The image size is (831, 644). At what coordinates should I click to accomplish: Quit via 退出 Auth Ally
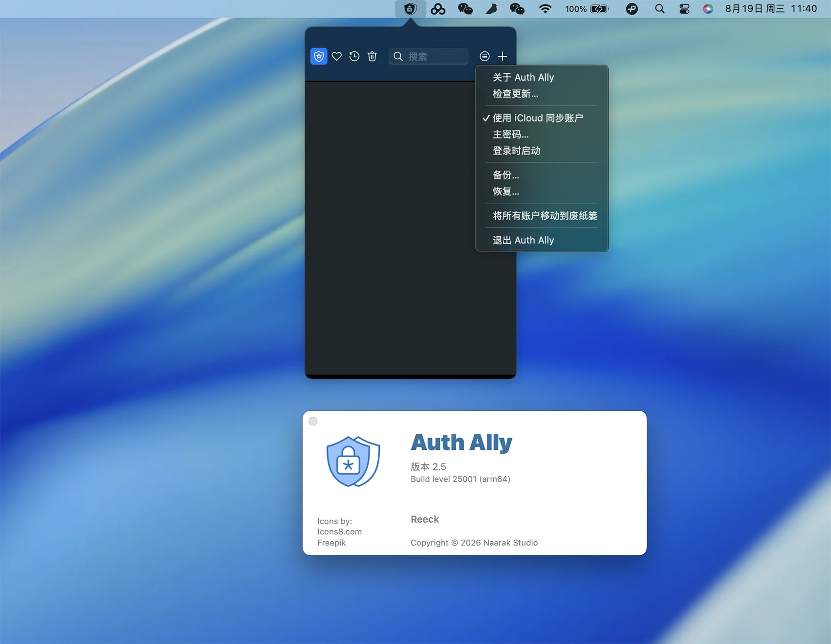tap(542, 240)
